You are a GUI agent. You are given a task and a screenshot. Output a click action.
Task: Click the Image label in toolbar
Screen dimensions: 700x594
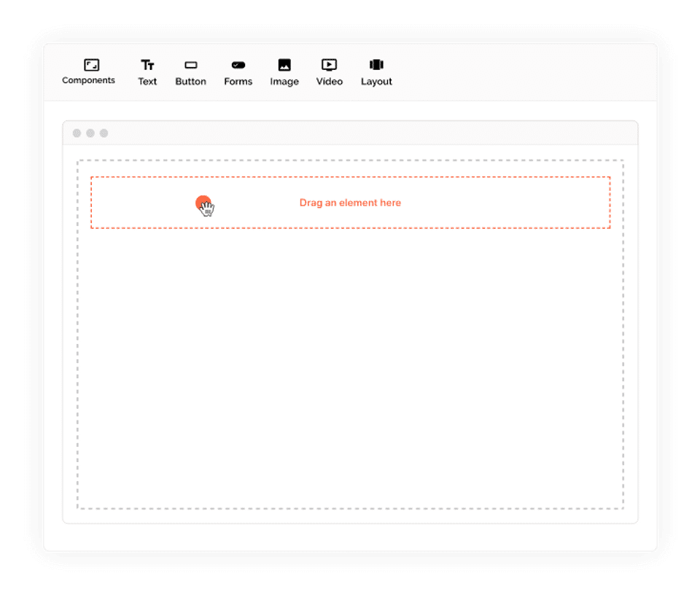click(x=284, y=82)
